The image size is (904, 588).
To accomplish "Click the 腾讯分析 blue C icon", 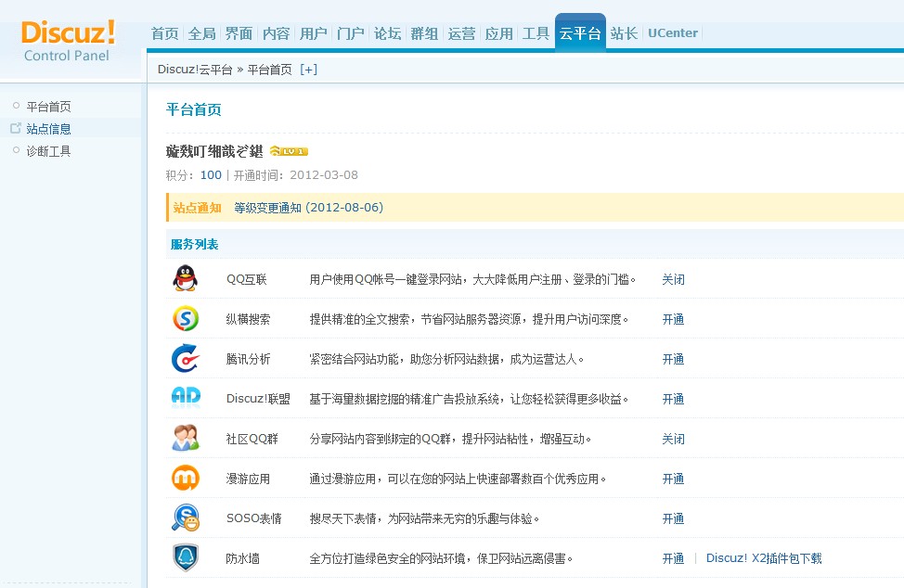I will 185,358.
